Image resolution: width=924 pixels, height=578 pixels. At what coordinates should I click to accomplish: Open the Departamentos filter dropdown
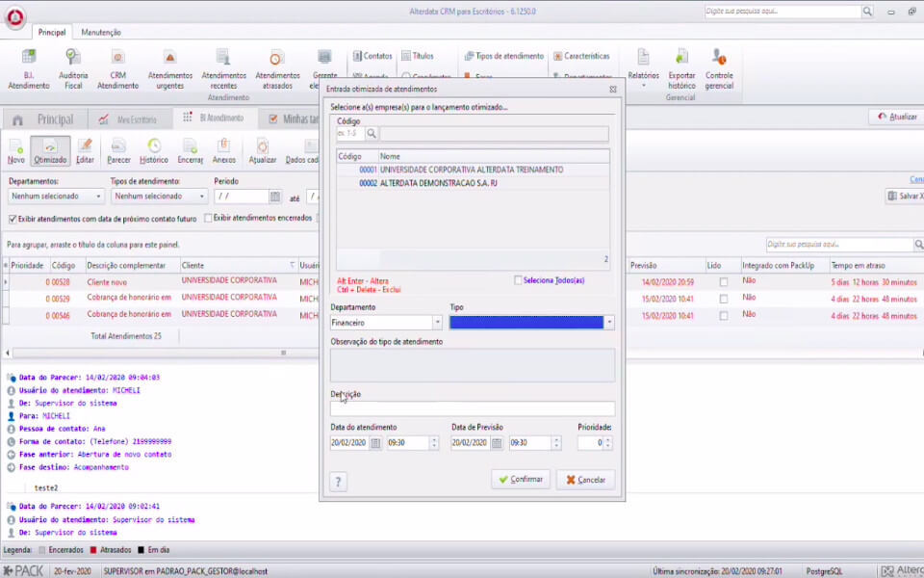[98, 197]
